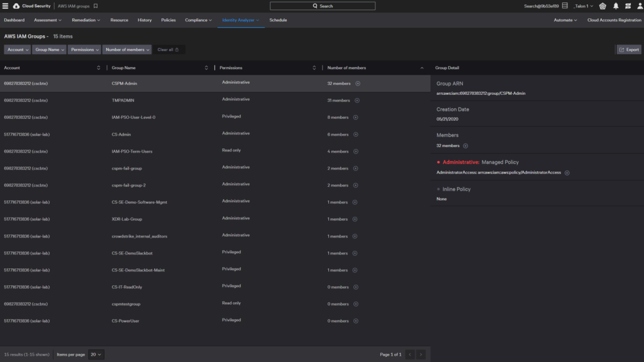The height and width of the screenshot is (362, 644).
Task: Click Read only permission for IAM-PSO-Term-Users
Action: pos(231,150)
